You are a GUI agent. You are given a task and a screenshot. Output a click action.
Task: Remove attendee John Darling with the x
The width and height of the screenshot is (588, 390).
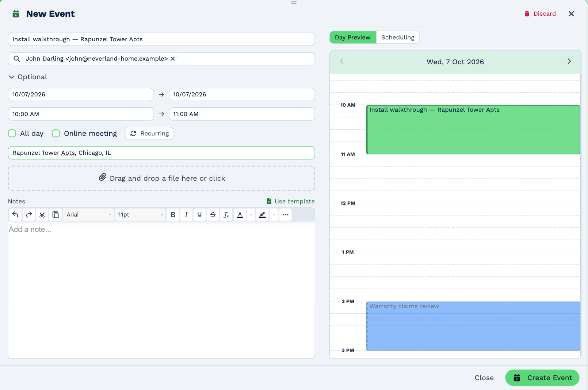click(173, 59)
